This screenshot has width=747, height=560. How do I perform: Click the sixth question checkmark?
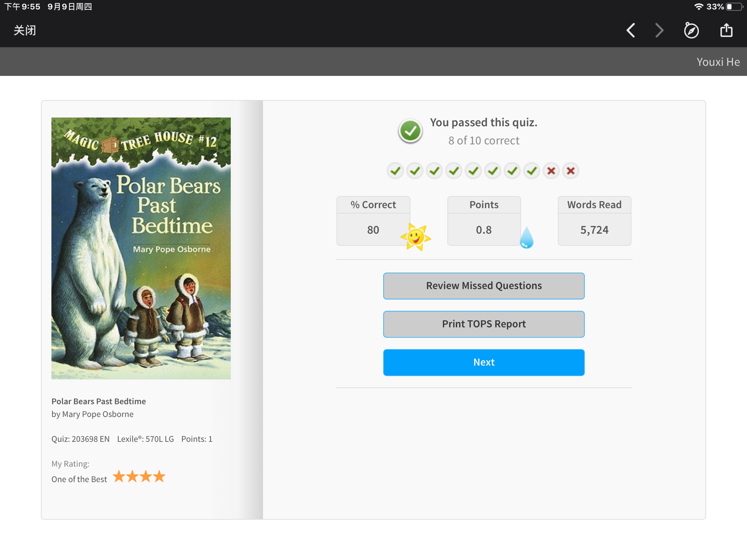[493, 171]
